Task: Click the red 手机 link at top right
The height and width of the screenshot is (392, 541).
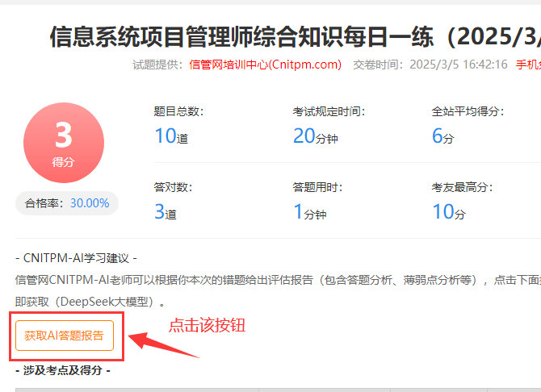Action: 528,65
